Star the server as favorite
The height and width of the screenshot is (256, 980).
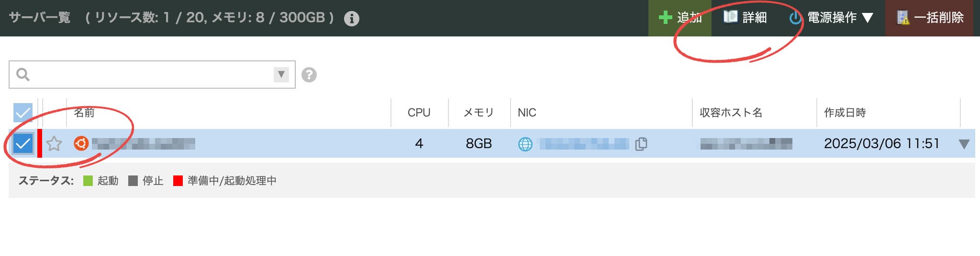[x=54, y=143]
